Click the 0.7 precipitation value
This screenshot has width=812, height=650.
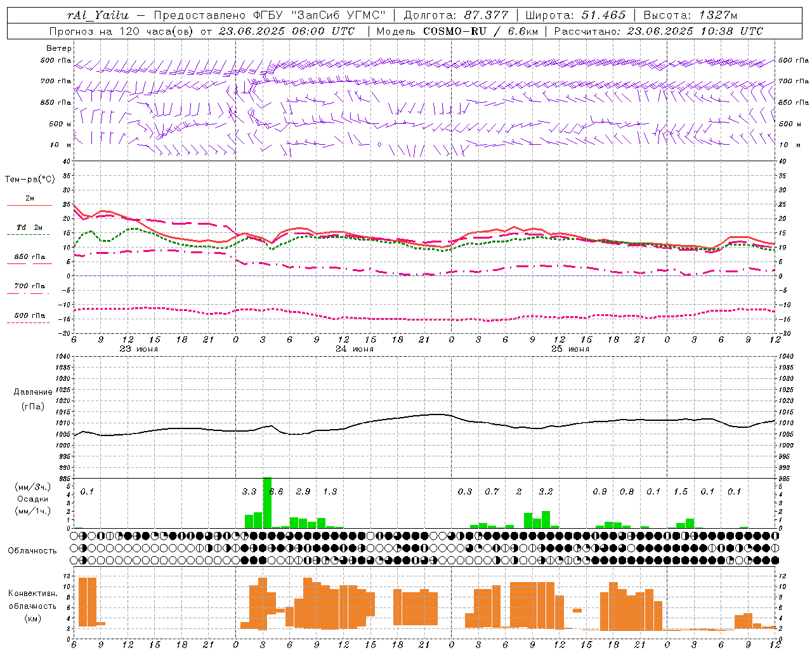(492, 491)
